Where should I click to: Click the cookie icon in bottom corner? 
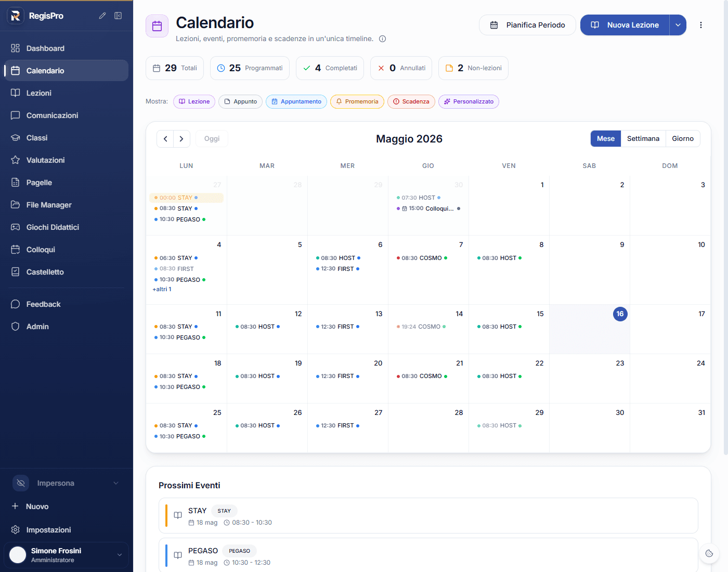pyautogui.click(x=709, y=553)
